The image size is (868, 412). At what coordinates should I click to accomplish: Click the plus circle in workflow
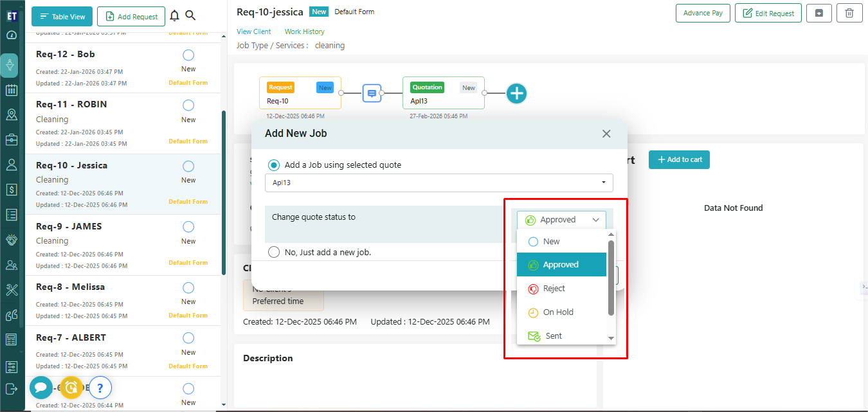coord(516,94)
